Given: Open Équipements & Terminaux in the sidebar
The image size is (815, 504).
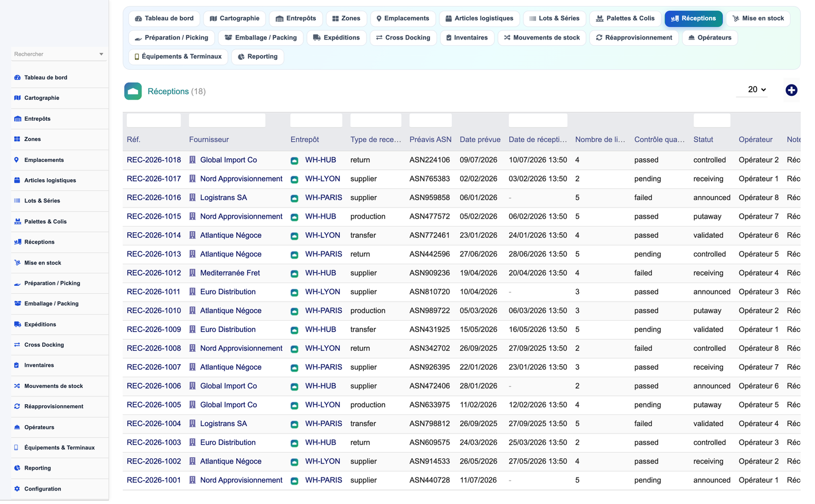Looking at the screenshot, I should point(59,448).
